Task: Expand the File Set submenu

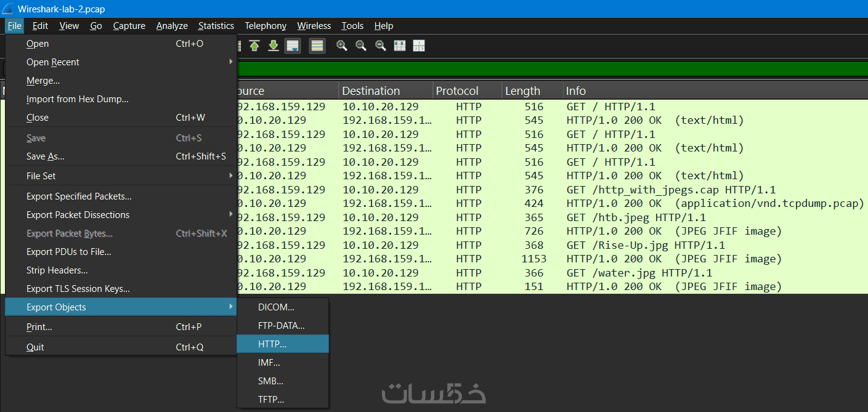Action: point(121,176)
